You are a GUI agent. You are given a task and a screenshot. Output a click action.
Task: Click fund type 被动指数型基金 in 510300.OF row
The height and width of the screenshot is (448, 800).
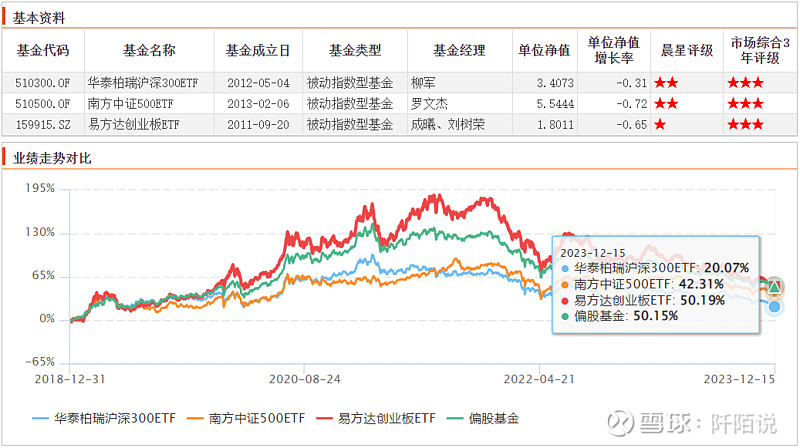(350, 83)
